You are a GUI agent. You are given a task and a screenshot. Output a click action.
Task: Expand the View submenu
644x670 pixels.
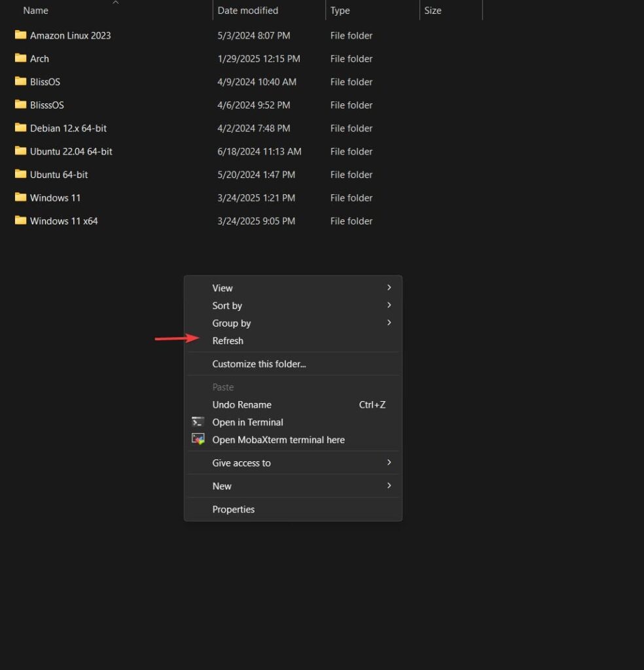coord(223,288)
